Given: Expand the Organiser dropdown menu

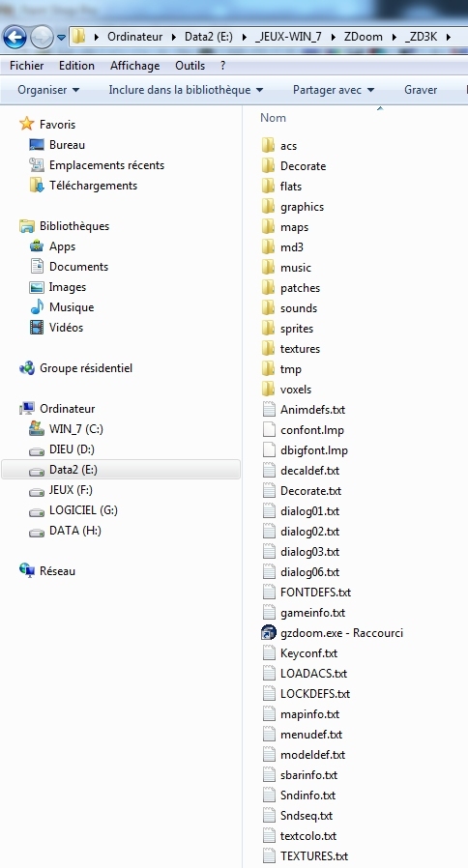Looking at the screenshot, I should pos(48,90).
